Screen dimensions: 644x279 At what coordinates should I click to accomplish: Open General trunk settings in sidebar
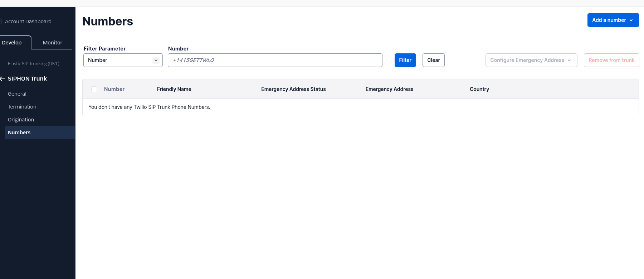(x=17, y=94)
